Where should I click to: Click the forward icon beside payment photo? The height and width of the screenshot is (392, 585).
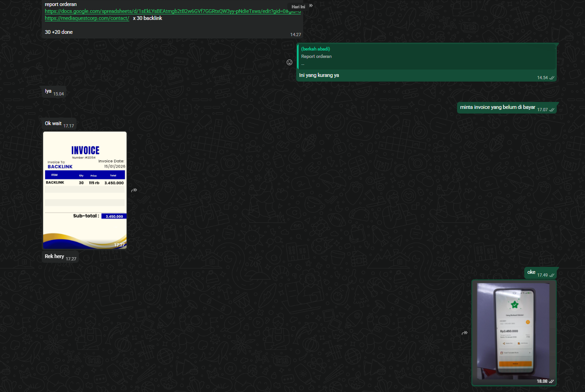(465, 333)
